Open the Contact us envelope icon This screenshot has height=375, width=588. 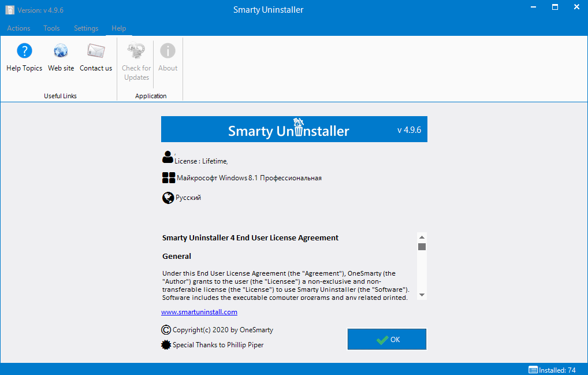(x=96, y=51)
